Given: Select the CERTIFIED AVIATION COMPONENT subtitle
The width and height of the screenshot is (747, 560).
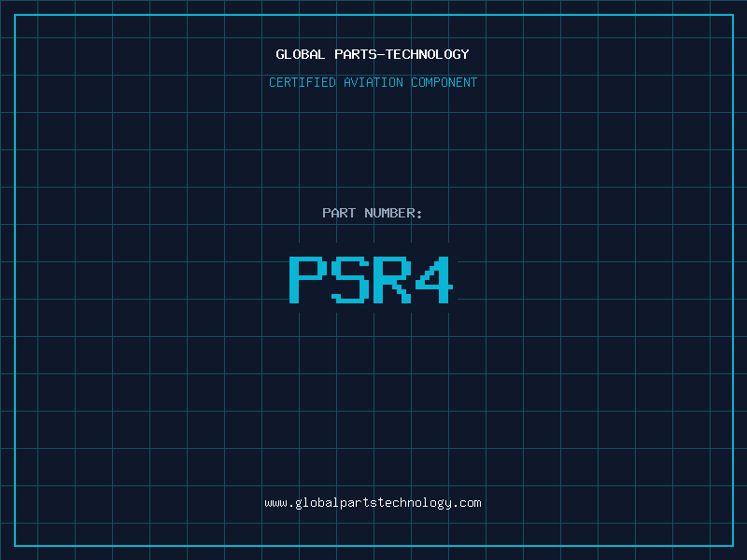Looking at the screenshot, I should 373,82.
